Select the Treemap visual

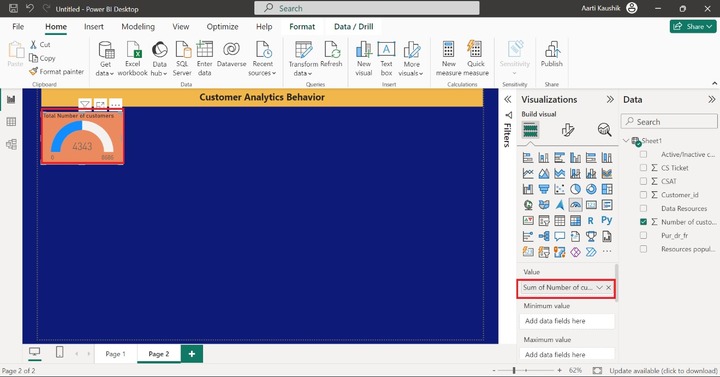607,189
